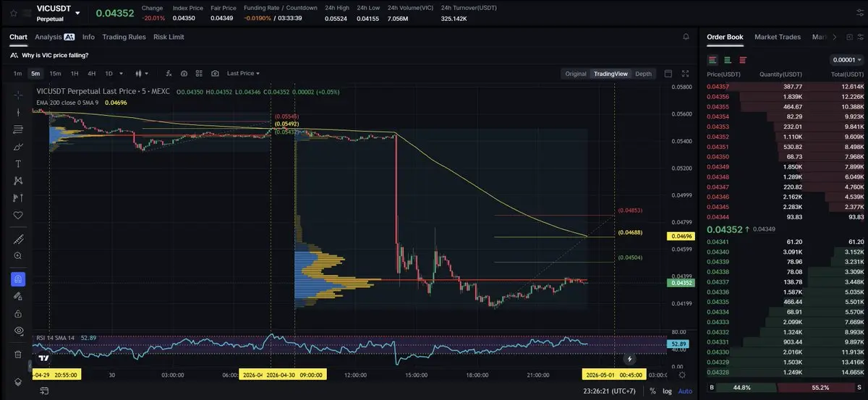
Task: Open the chart layout grid icon
Action: tap(200, 73)
